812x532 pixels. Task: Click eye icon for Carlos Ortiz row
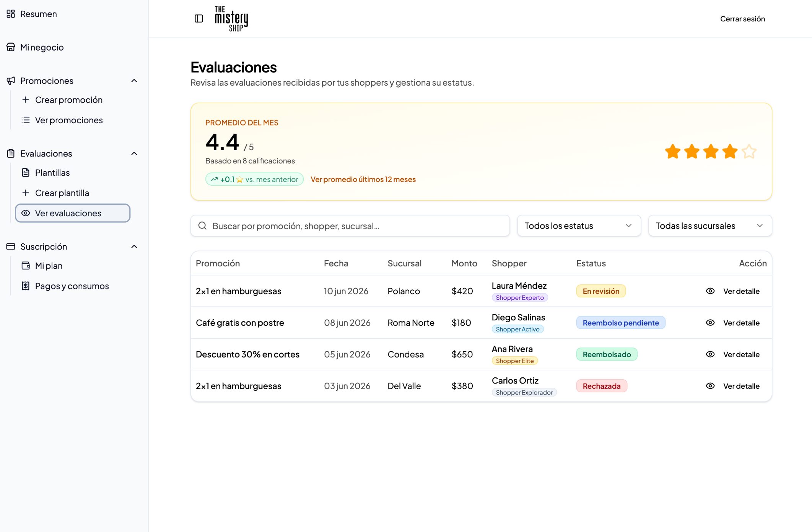point(710,386)
